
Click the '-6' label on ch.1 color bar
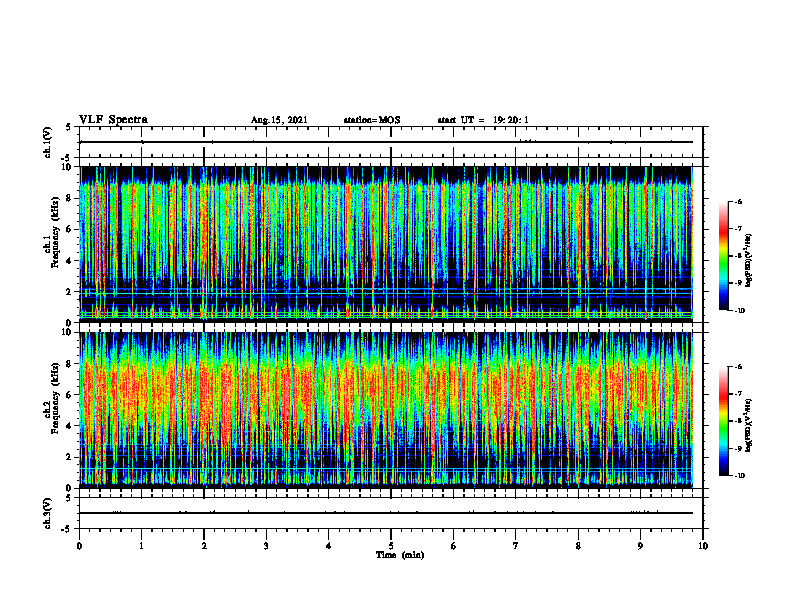coord(738,202)
